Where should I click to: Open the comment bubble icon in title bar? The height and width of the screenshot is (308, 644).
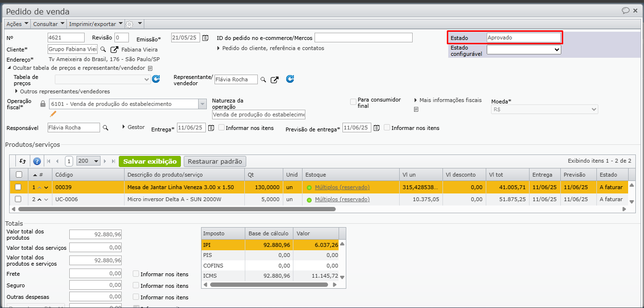pos(625,11)
